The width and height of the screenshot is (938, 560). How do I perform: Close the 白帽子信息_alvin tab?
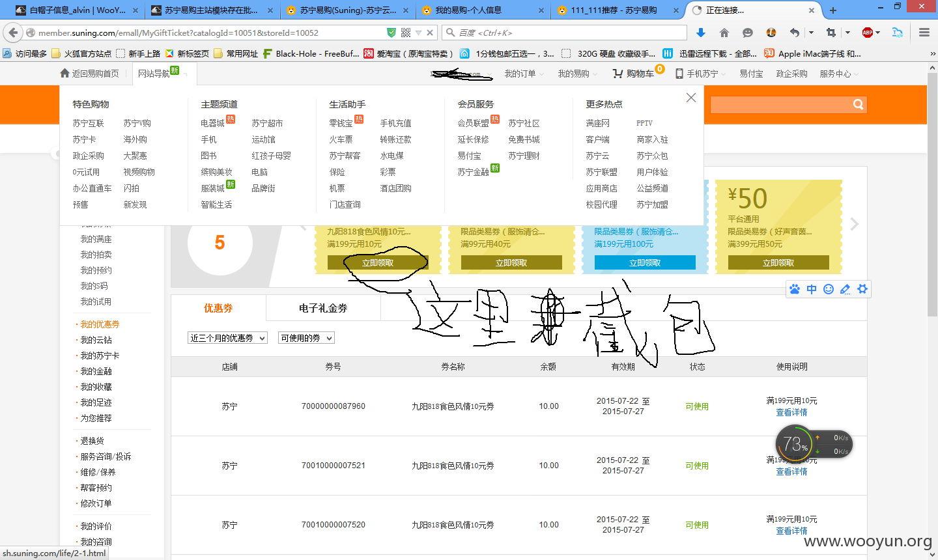click(135, 10)
